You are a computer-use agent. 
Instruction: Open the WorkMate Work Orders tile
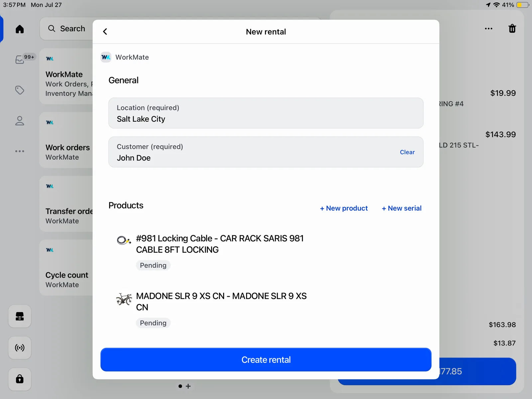click(66, 76)
